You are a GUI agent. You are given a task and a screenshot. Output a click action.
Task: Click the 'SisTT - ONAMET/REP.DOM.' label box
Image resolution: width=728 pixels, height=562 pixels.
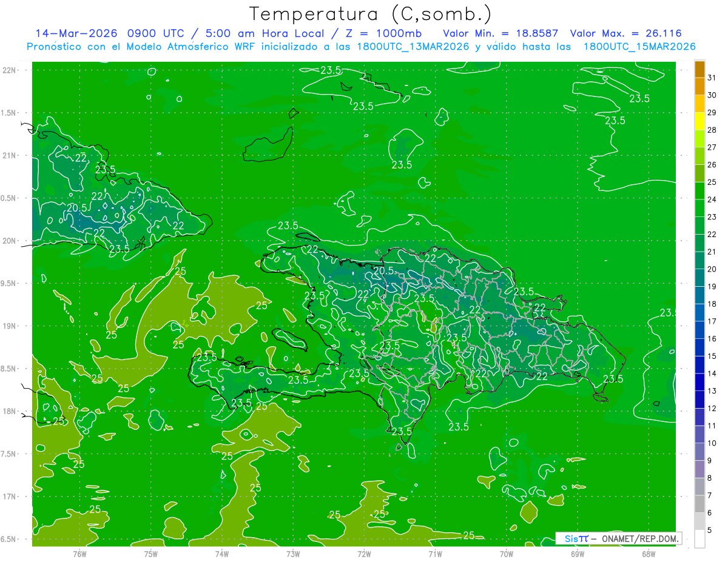point(619,538)
